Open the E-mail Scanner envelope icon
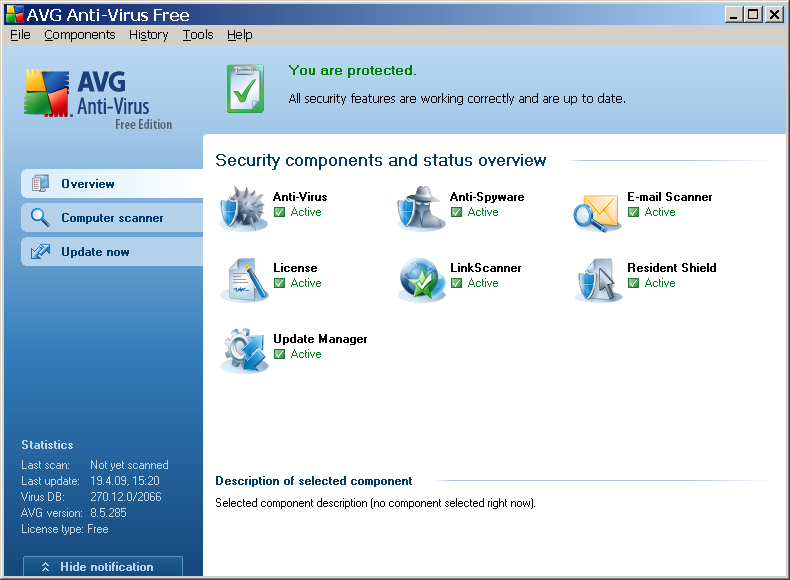This screenshot has height=580, width=790. pyautogui.click(x=597, y=213)
